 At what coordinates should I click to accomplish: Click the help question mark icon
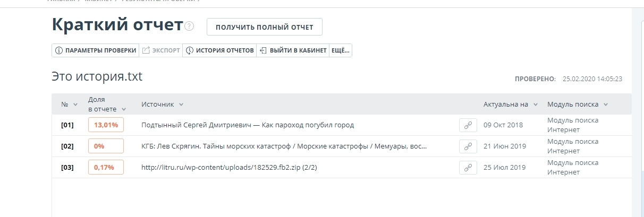click(x=190, y=27)
